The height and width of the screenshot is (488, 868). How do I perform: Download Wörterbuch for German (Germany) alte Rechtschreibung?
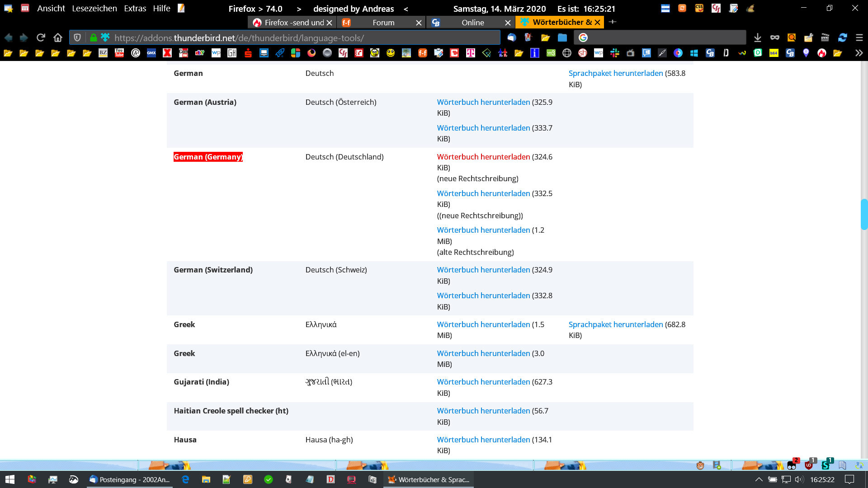(x=483, y=230)
